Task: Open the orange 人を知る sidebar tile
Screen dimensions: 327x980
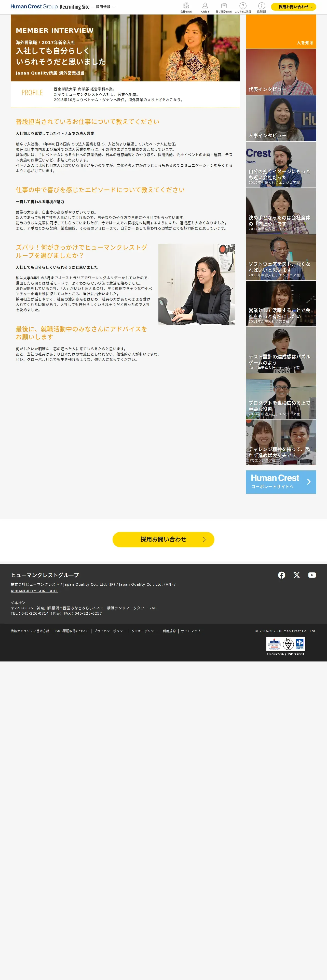Action: click(281, 32)
